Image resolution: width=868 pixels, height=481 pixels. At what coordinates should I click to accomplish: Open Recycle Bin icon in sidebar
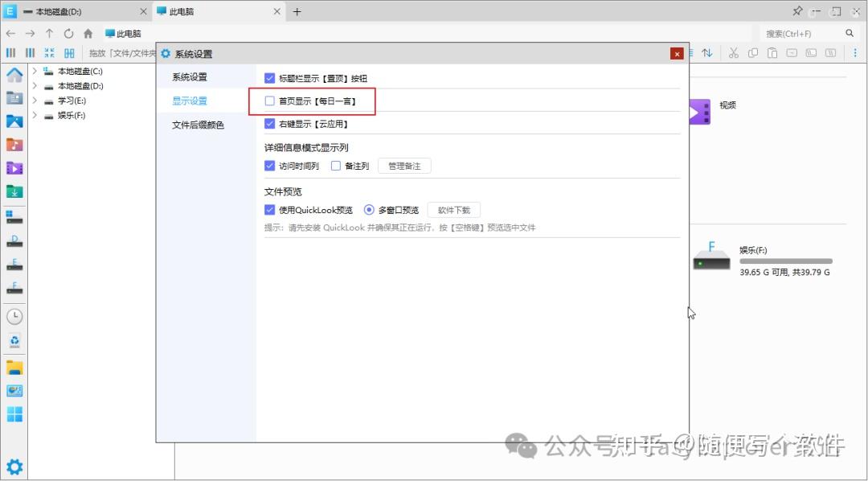click(14, 340)
